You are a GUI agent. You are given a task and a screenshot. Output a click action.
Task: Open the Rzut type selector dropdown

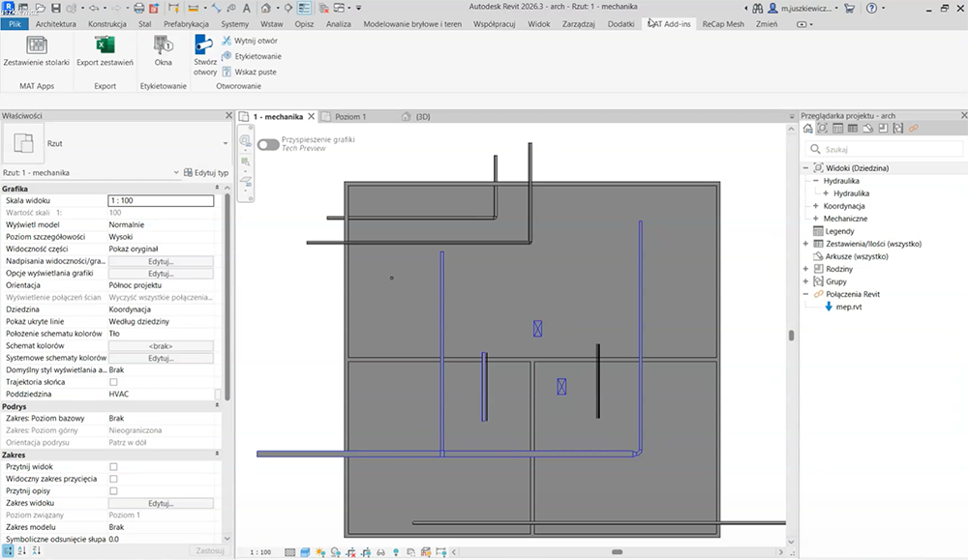point(225,143)
